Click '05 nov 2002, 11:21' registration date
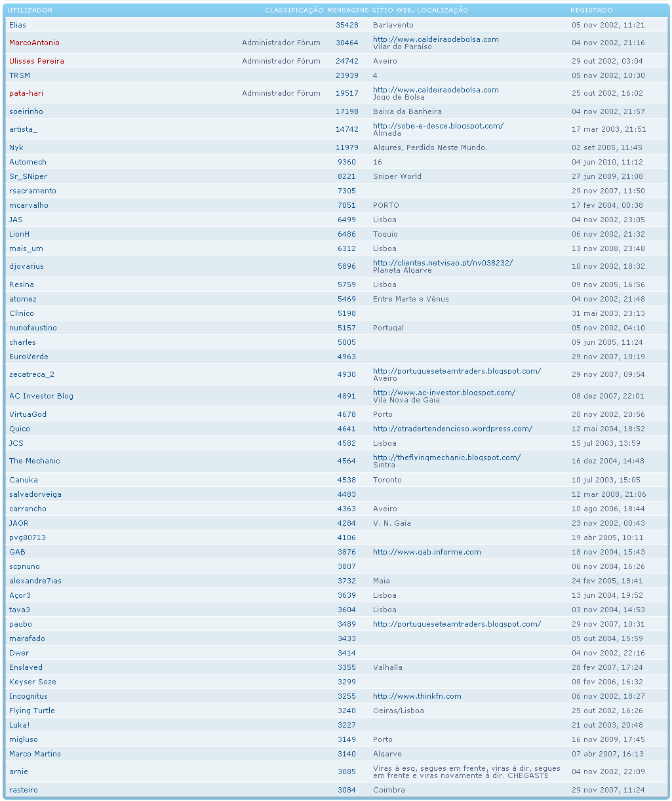This screenshot has width=672, height=801. 608,25
